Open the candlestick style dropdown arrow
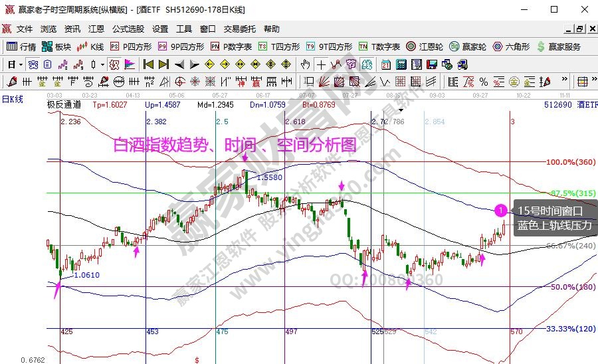 (x=102, y=64)
